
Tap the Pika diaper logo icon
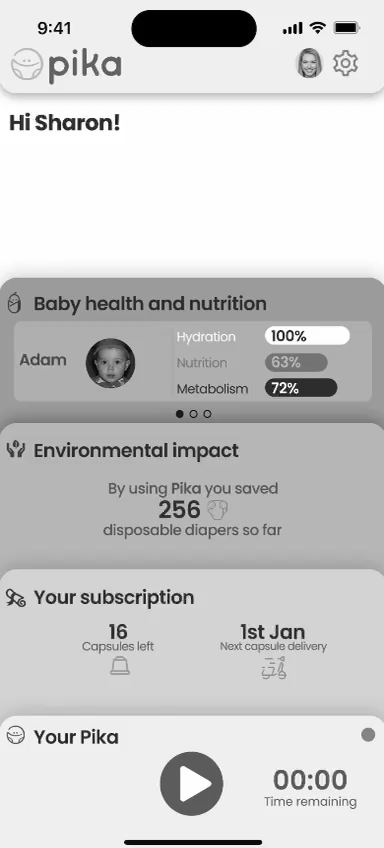point(27,64)
